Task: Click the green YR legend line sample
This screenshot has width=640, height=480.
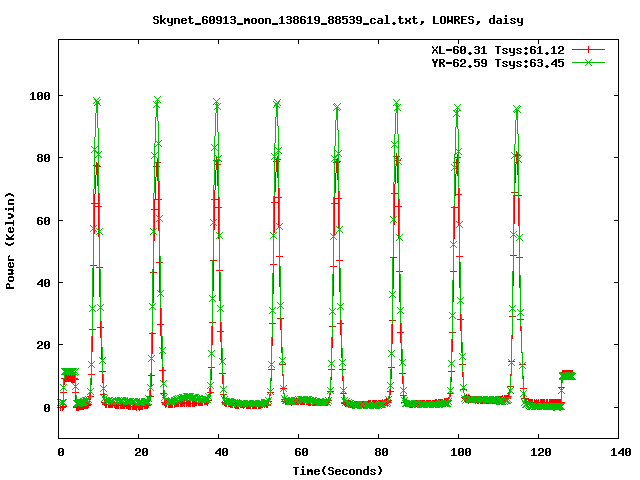Action: click(588, 62)
